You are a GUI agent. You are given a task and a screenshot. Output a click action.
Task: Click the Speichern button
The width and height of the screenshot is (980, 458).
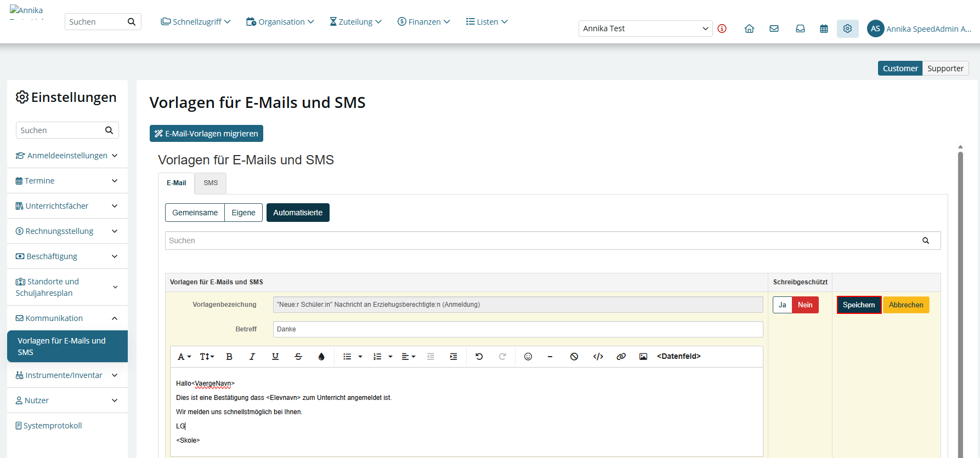(859, 305)
